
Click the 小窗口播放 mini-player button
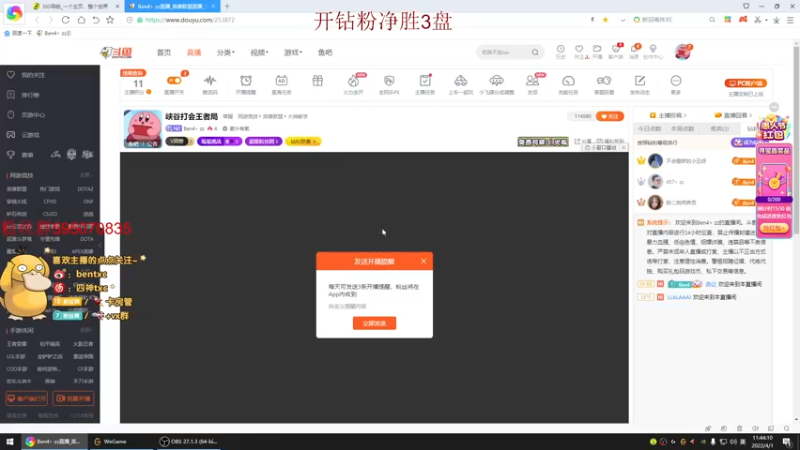[x=601, y=147]
